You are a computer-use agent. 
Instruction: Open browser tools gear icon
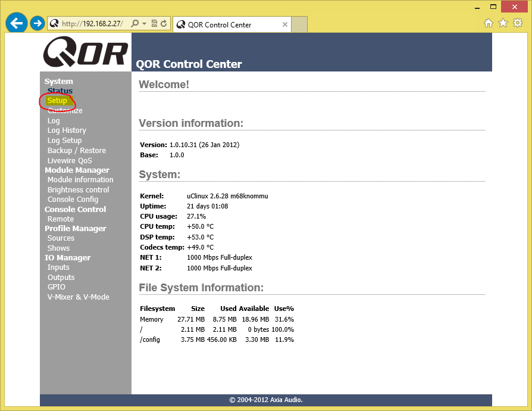coord(518,23)
